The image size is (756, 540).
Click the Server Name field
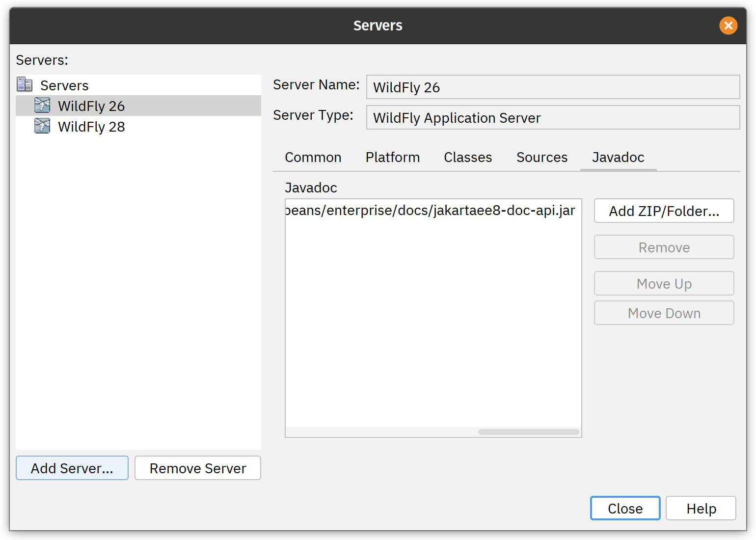553,87
